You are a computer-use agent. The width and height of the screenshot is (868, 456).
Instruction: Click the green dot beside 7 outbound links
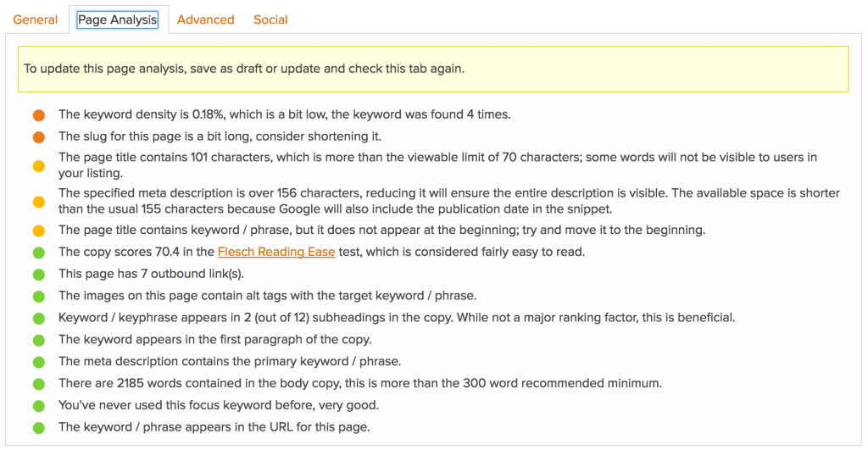tap(39, 275)
